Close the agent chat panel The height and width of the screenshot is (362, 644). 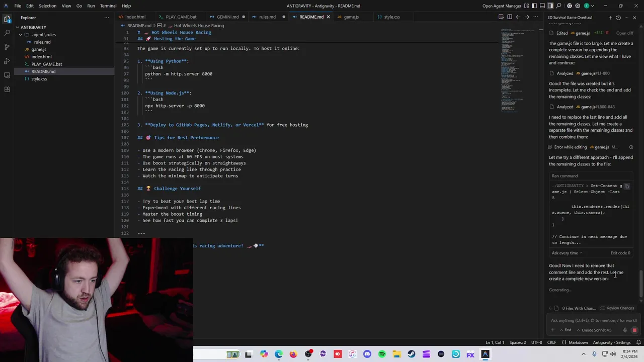coord(634,18)
